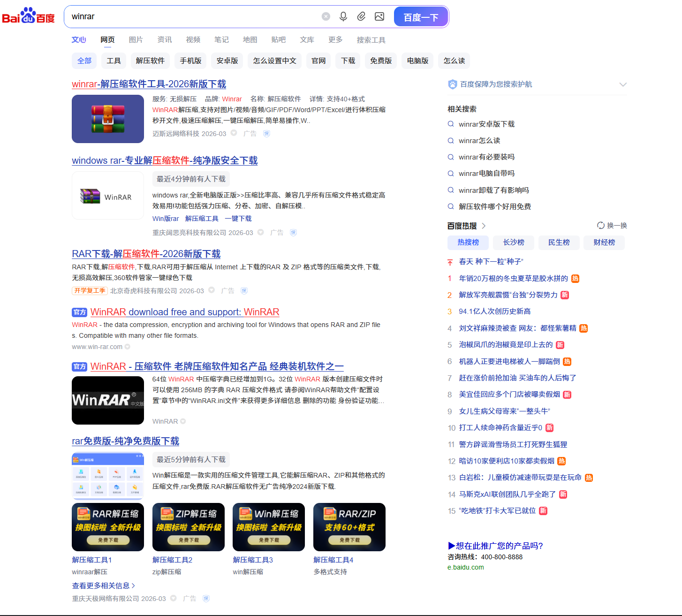Start voice search with microphone icon
Image resolution: width=682 pixels, height=616 pixels.
coord(343,16)
